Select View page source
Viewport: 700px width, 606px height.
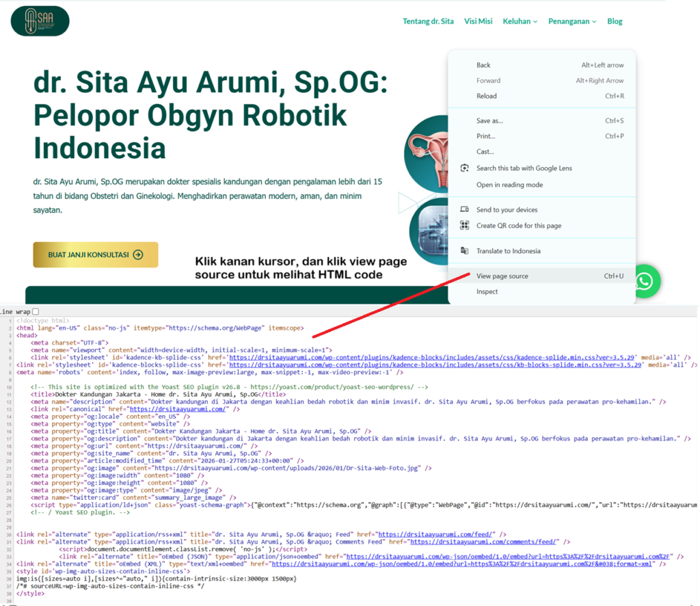[x=542, y=276]
